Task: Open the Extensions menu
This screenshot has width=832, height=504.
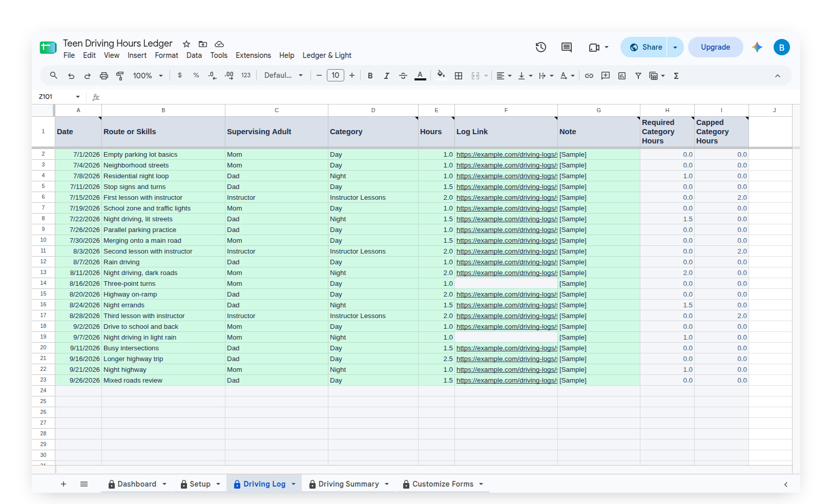Action: click(253, 55)
